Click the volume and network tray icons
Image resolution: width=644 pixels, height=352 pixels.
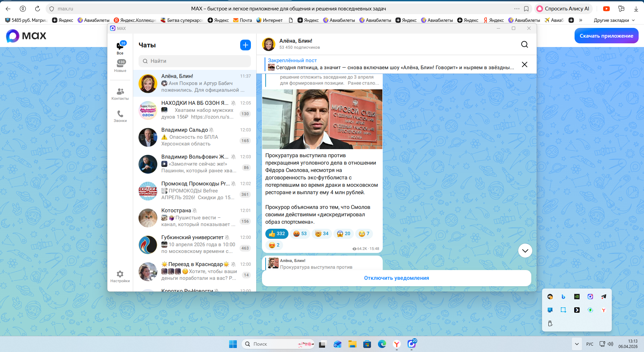point(606,344)
